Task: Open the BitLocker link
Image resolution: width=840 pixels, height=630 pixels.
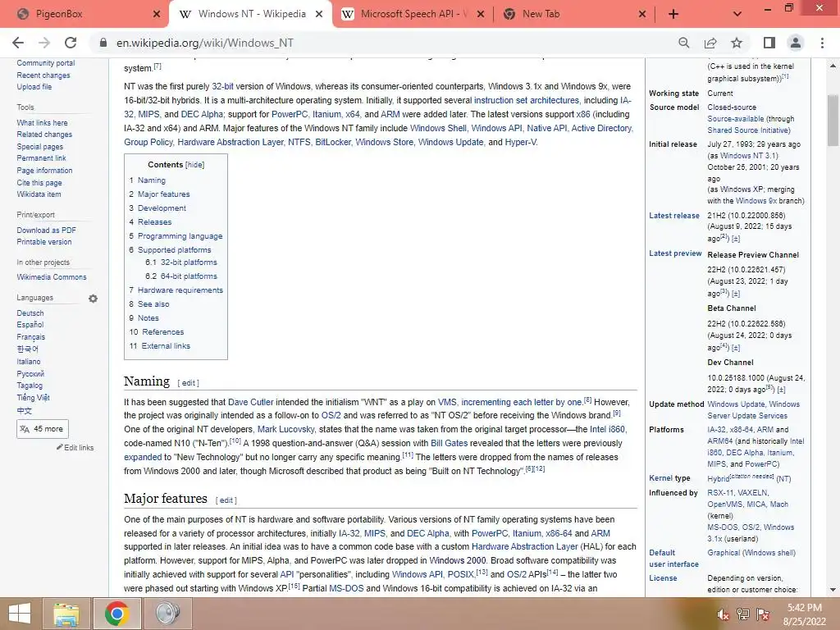Action: 333,143
